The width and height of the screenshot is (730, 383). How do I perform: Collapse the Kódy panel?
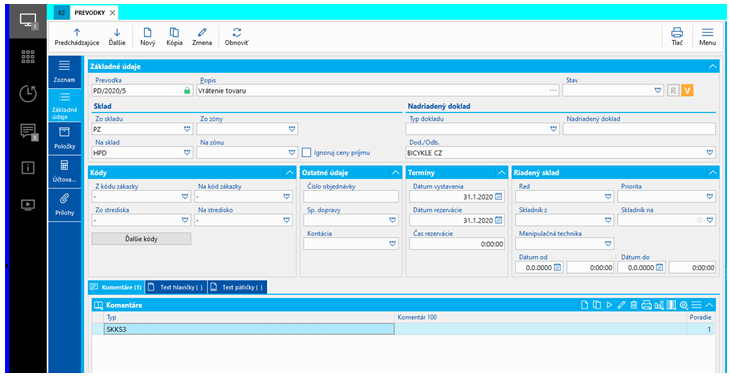(x=290, y=173)
